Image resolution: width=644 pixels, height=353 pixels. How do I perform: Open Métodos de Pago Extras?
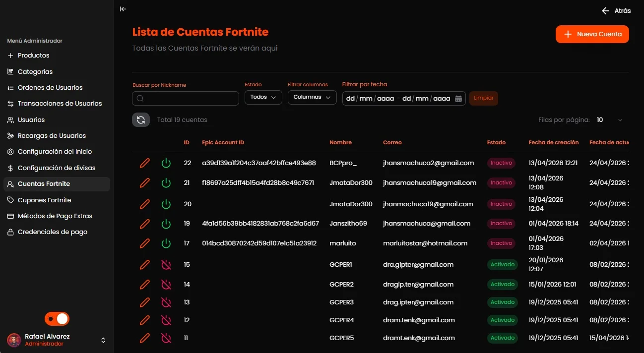[57, 216]
